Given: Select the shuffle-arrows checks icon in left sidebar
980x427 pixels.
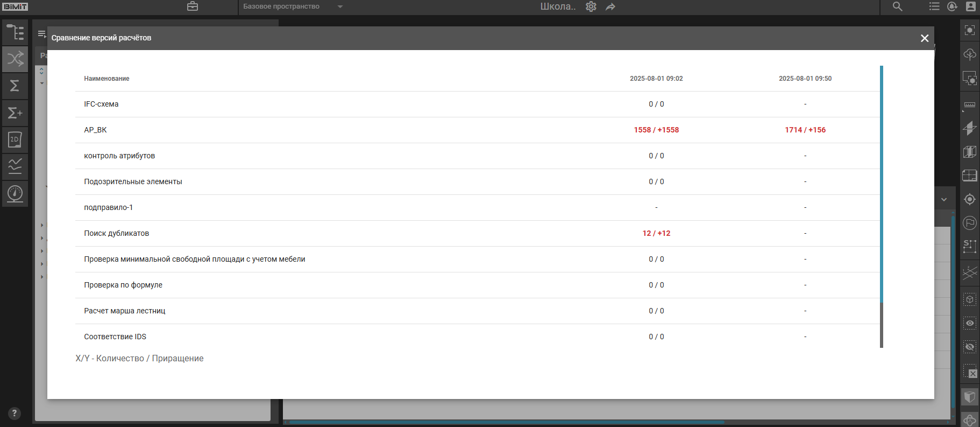Looking at the screenshot, I should 15,59.
